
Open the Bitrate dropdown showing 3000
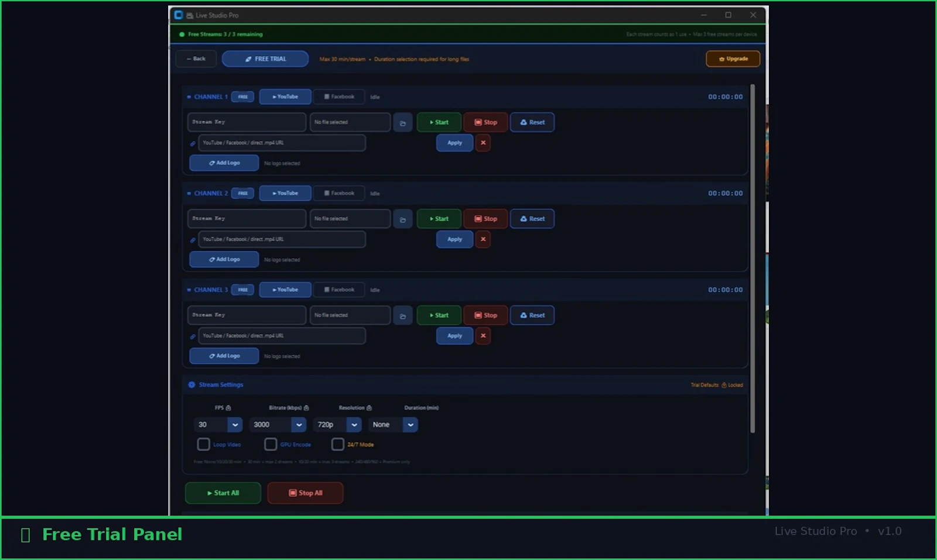pyautogui.click(x=278, y=425)
